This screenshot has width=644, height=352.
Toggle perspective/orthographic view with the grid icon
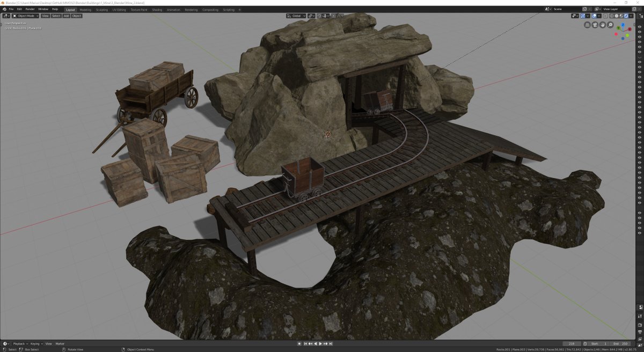(587, 25)
